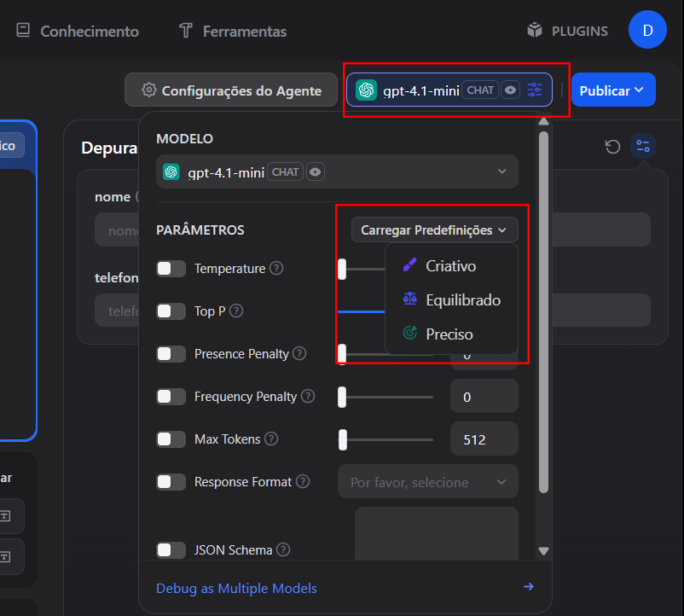Click the blue user avatar D
Viewport: 684px width, 616px height.
tap(647, 30)
